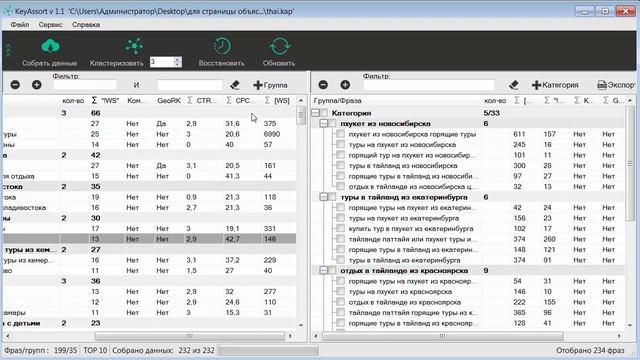Expand all with the right panel plus icon
This screenshot has height=360, width=640.
click(x=345, y=85)
